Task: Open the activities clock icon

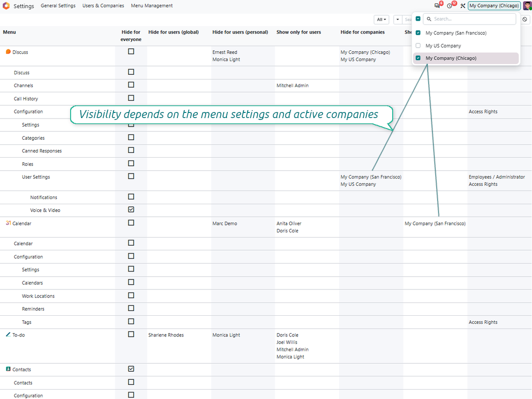Action: tap(450, 6)
